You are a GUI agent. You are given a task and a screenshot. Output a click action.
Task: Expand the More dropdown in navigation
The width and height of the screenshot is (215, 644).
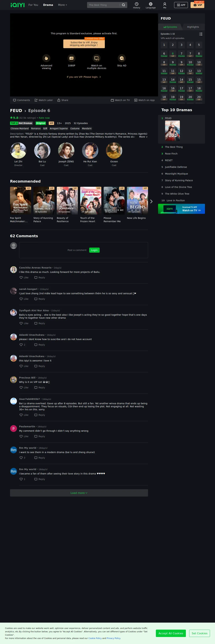(62, 5)
